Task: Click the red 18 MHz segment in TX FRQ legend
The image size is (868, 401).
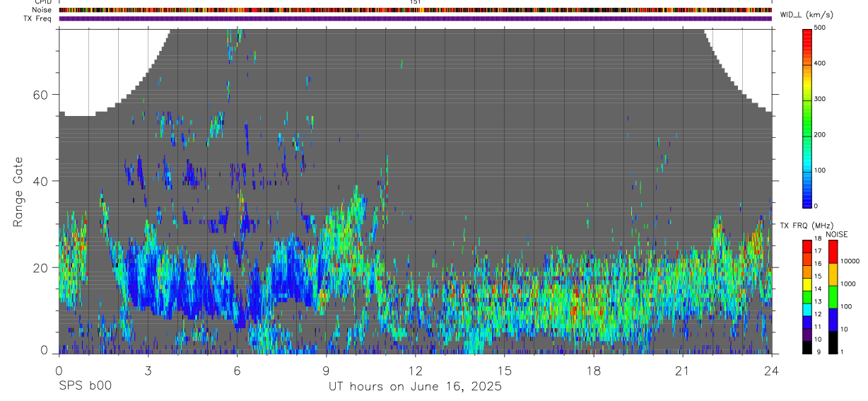Action: coord(807,246)
